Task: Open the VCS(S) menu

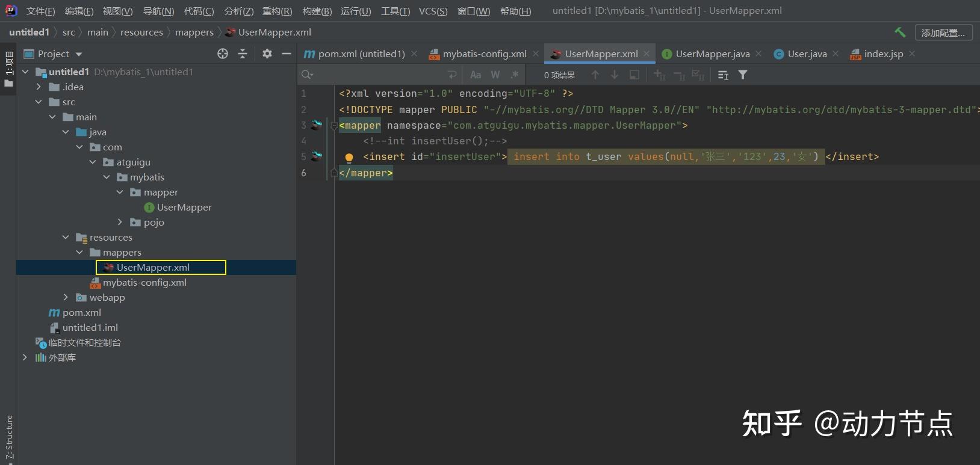Action: coord(433,11)
